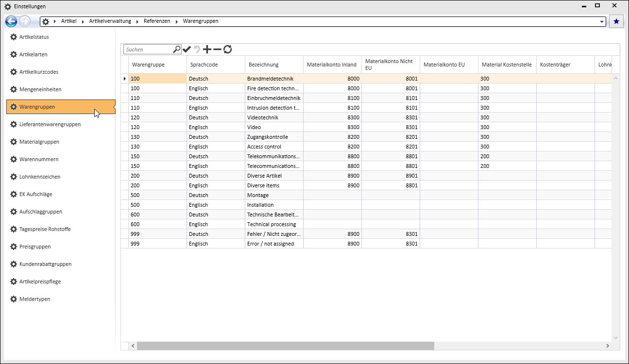Expand breadcrumb arrow before Warengruppen
This screenshot has width=629, height=364.
[177, 21]
